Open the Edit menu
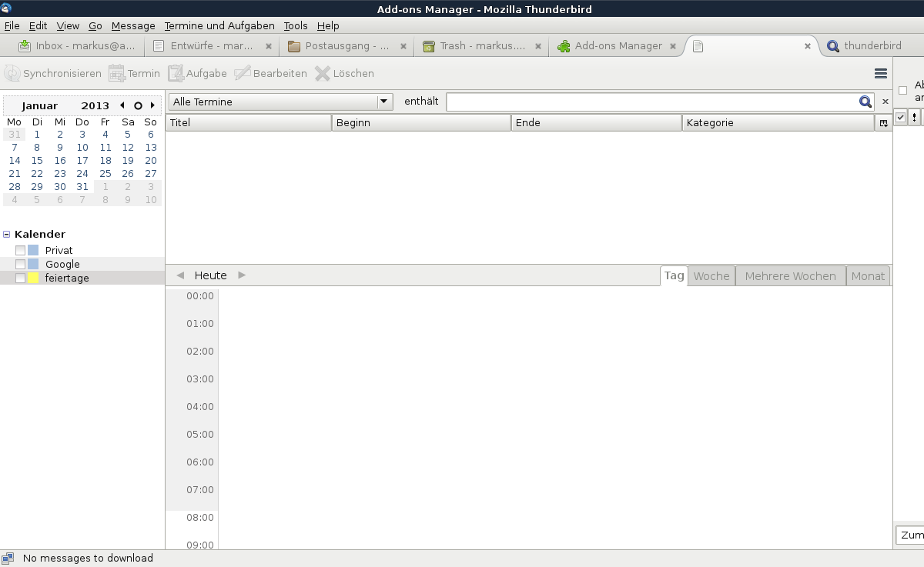Image resolution: width=924 pixels, height=567 pixels. [x=38, y=25]
